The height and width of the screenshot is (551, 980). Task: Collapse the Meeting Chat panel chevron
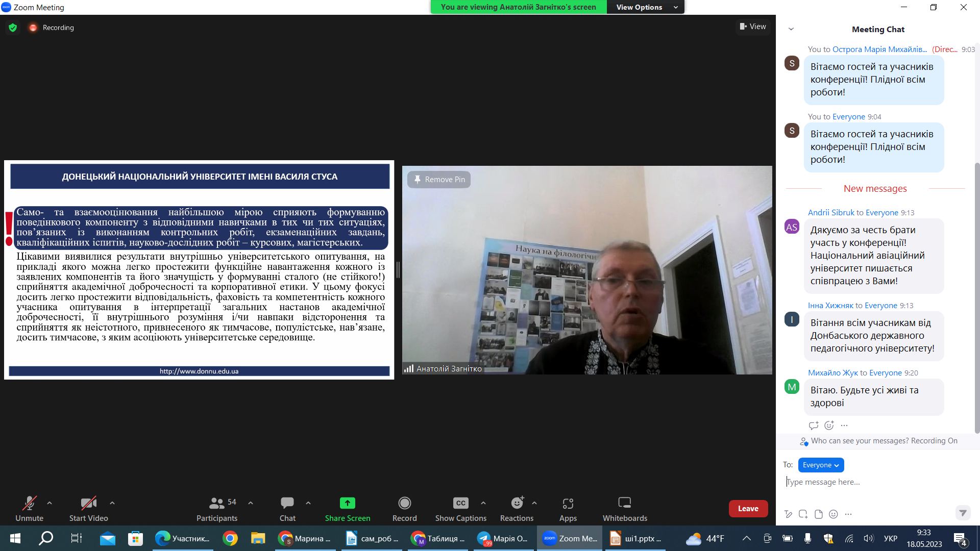(791, 29)
